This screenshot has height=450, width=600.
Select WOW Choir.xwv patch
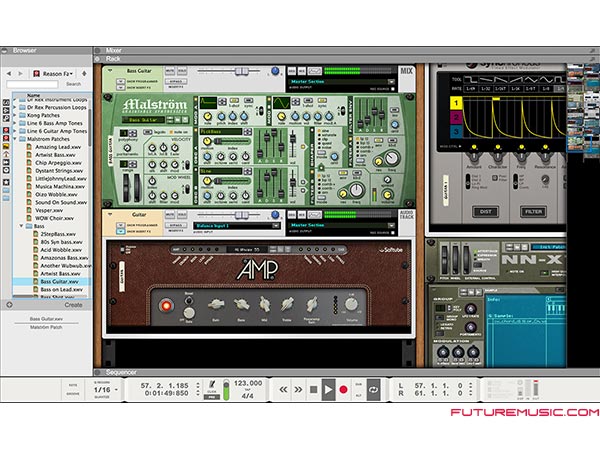[x=54, y=218]
